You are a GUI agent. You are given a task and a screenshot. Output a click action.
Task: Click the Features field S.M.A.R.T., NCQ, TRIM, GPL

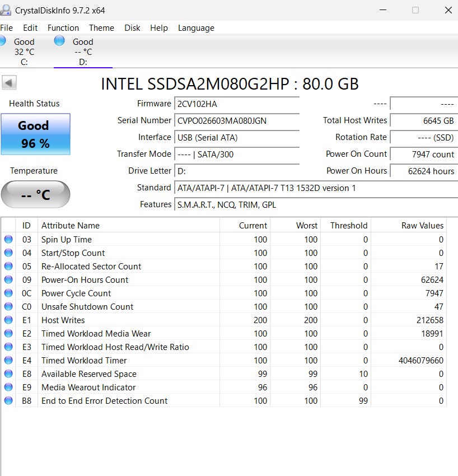316,204
